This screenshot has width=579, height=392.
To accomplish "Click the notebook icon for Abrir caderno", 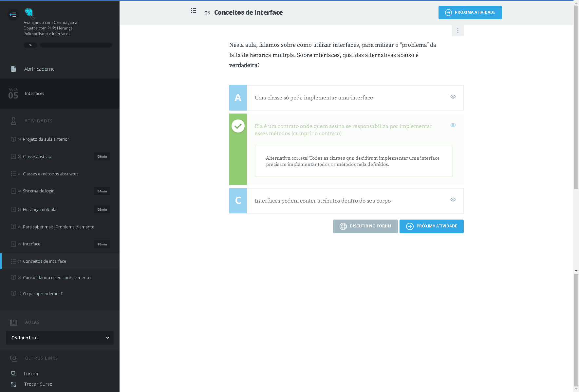I will click(x=13, y=69).
